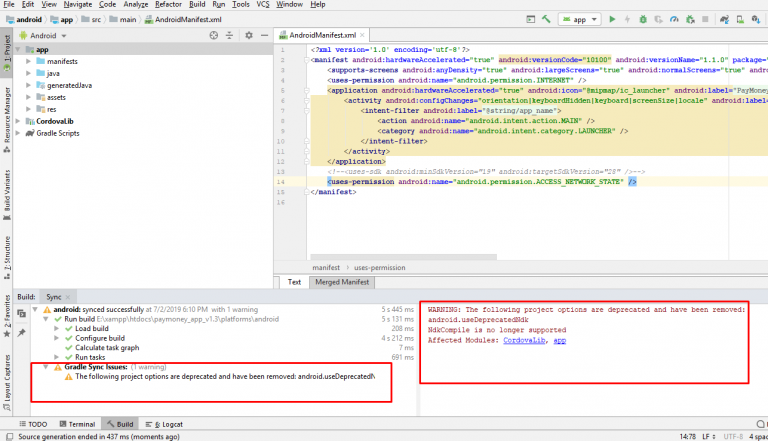Click the Debug app bug icon
Image resolution: width=768 pixels, height=441 pixels.
pyautogui.click(x=644, y=19)
